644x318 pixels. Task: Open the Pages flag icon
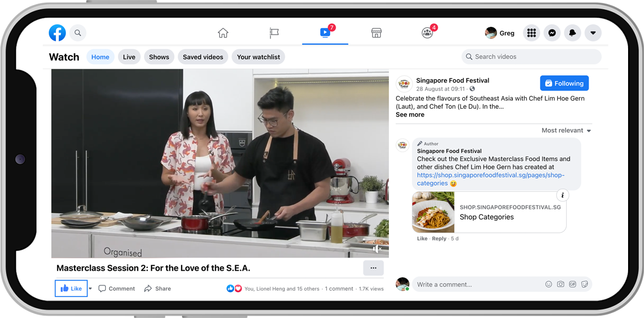[274, 33]
